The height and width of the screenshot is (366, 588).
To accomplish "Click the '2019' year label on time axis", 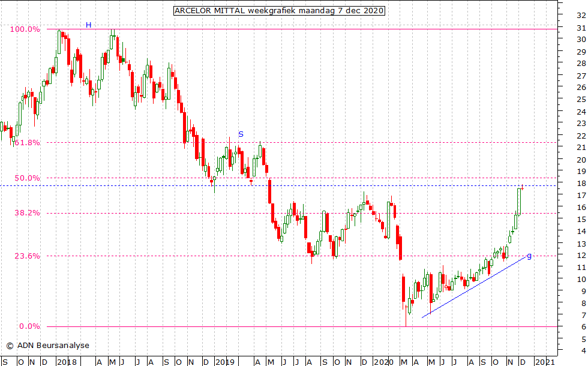I will click(225, 362).
